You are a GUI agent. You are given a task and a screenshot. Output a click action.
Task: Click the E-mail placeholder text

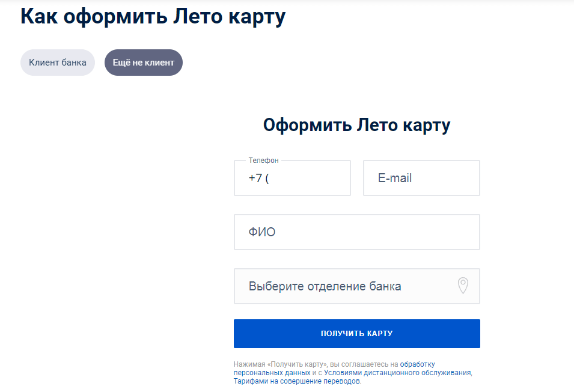pos(395,178)
